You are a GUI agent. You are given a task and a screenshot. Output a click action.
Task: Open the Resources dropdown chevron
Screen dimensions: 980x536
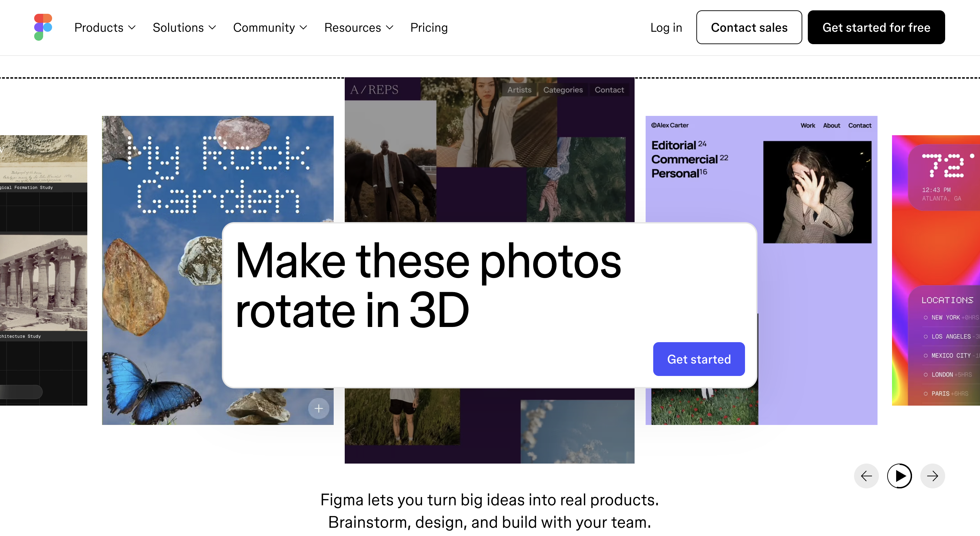[x=389, y=27]
